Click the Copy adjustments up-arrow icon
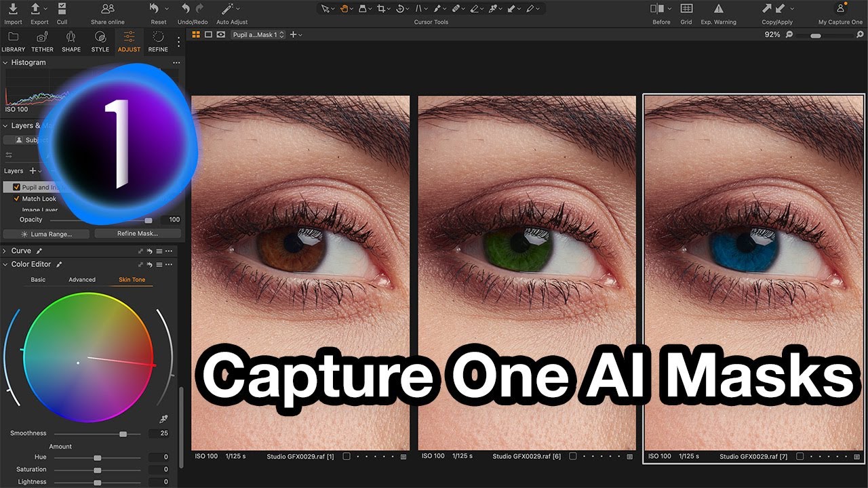The width and height of the screenshot is (868, 488). 766,9
